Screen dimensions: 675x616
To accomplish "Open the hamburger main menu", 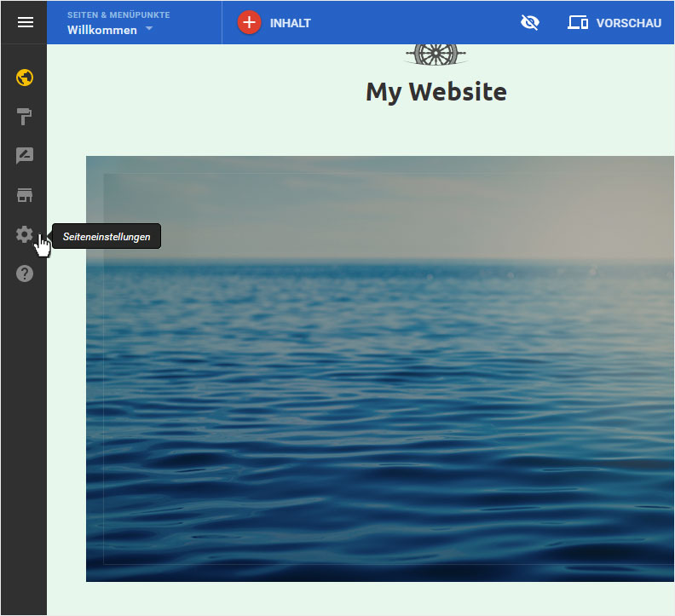I will 26,22.
